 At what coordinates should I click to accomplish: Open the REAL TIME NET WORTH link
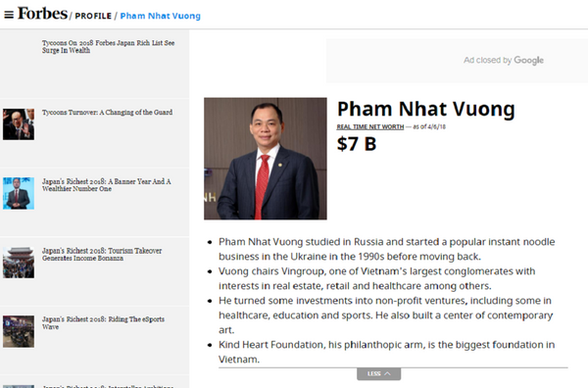point(370,126)
